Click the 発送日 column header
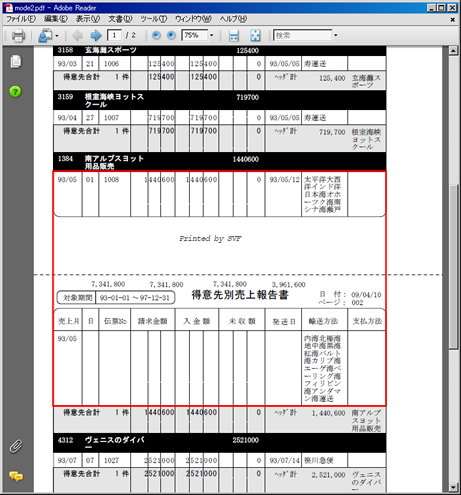Screen dimensions: 461x495 [284, 321]
